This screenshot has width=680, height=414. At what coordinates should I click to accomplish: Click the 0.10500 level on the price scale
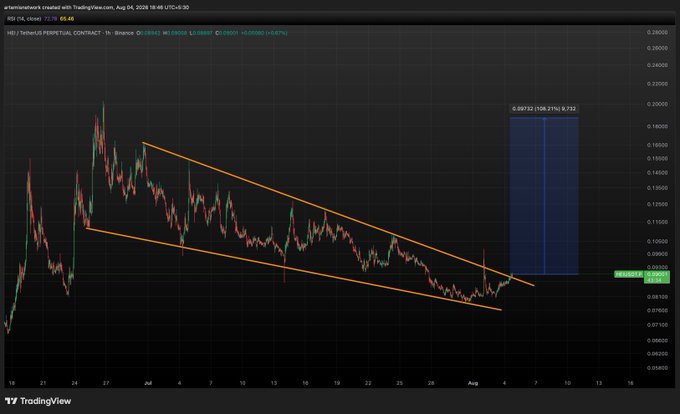(657, 241)
